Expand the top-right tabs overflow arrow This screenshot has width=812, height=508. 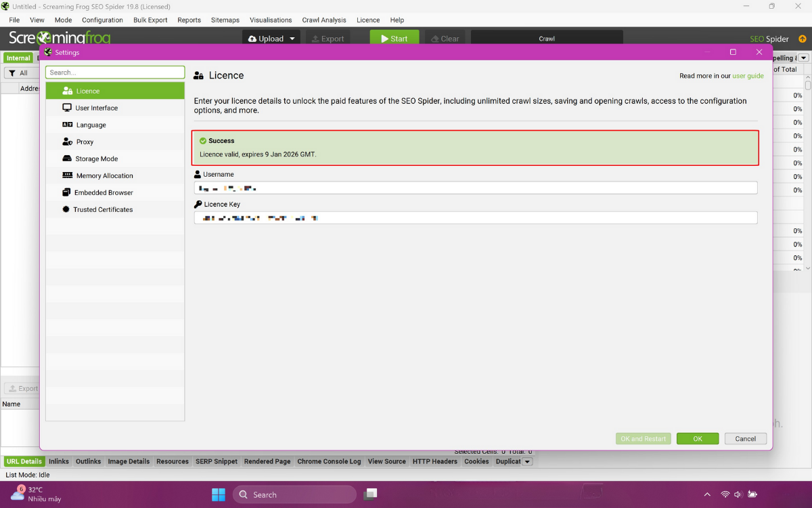click(803, 58)
